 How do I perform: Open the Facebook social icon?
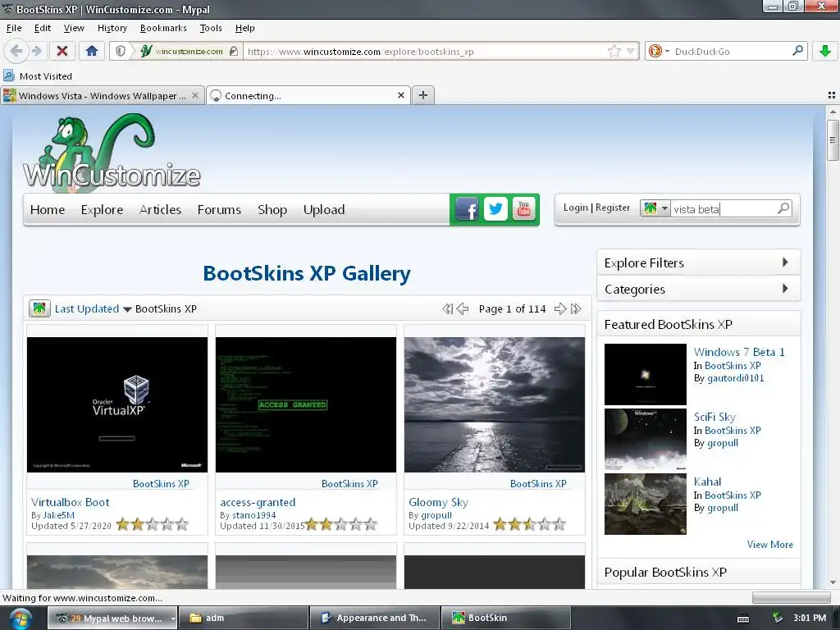(x=467, y=209)
